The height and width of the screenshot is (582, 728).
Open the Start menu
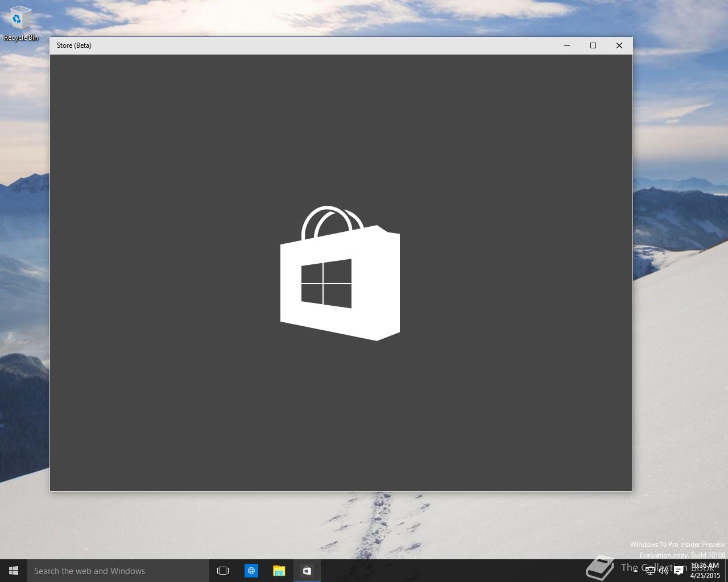click(14, 571)
